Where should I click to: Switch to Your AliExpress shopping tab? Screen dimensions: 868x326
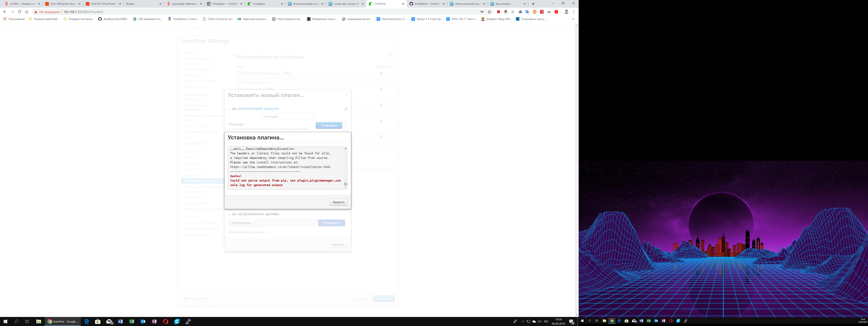tap(63, 4)
